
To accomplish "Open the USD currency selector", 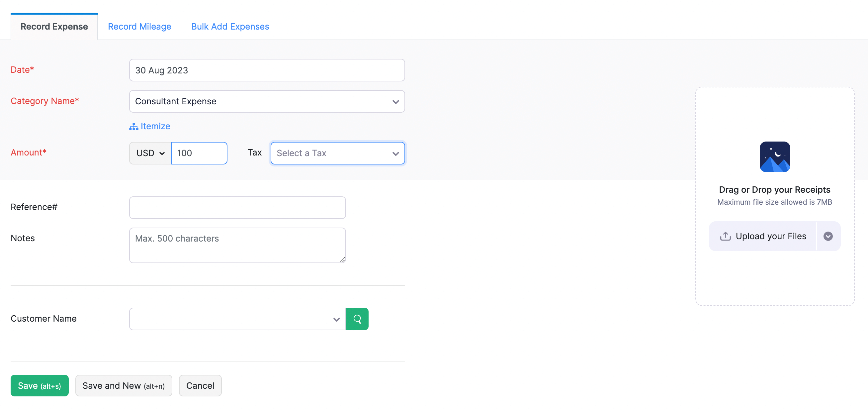I will tap(150, 153).
